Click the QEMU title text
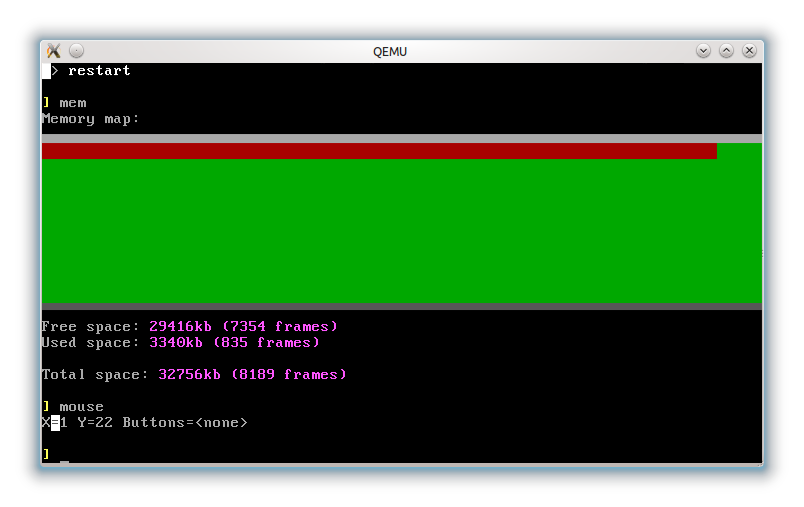The image size is (804, 507). pyautogui.click(x=390, y=52)
